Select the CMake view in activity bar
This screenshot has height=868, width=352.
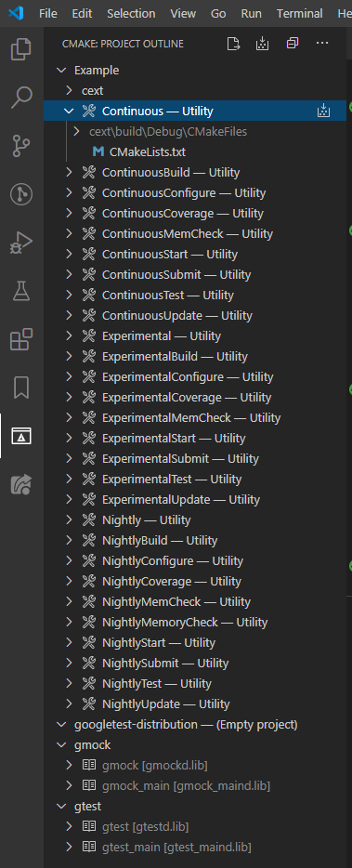click(x=21, y=436)
